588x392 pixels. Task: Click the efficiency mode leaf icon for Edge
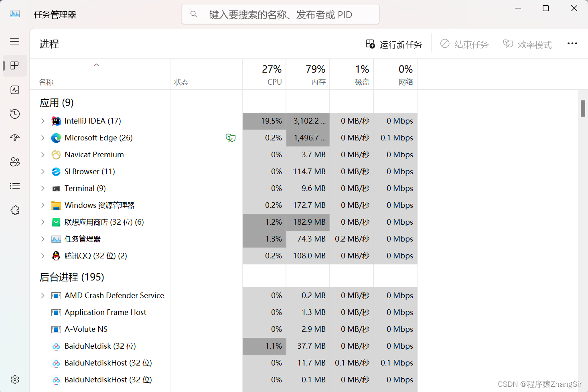(x=231, y=138)
